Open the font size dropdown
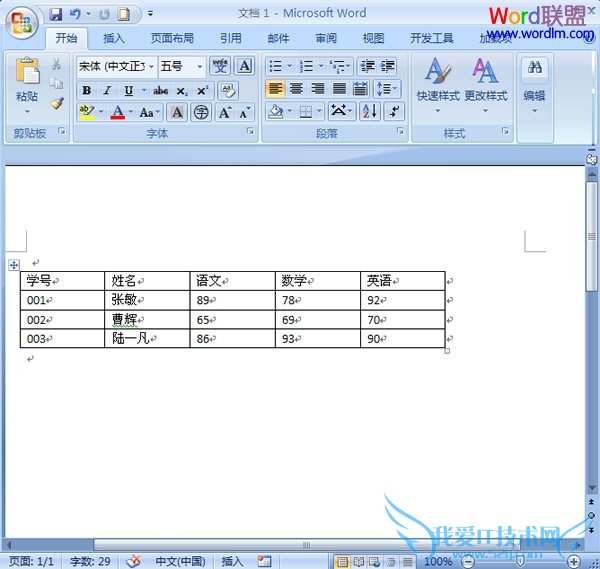Image resolution: width=600 pixels, height=569 pixels. pyautogui.click(x=200, y=67)
